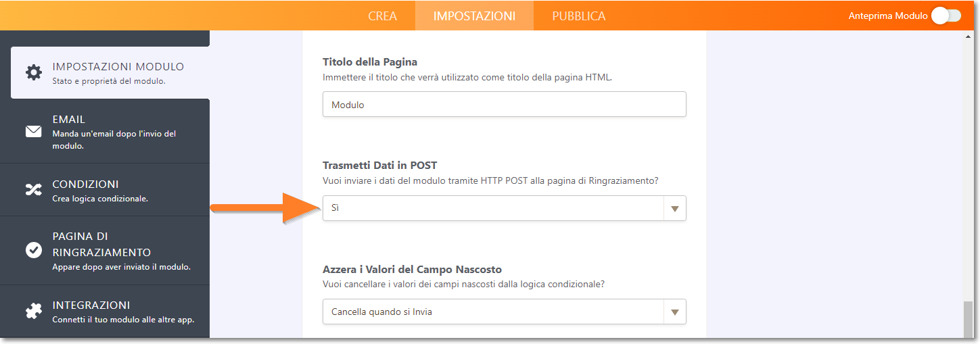Click the arrow on the 'Sì' combo box
This screenshot has width=980, height=344.
click(x=674, y=209)
